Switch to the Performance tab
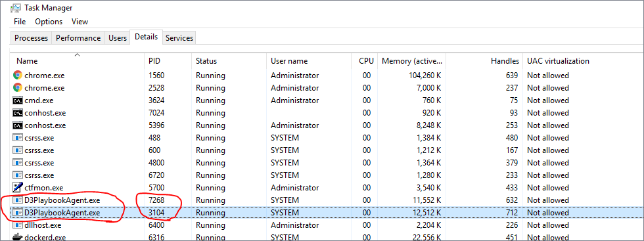Image resolution: width=644 pixels, height=241 pixels. click(78, 38)
